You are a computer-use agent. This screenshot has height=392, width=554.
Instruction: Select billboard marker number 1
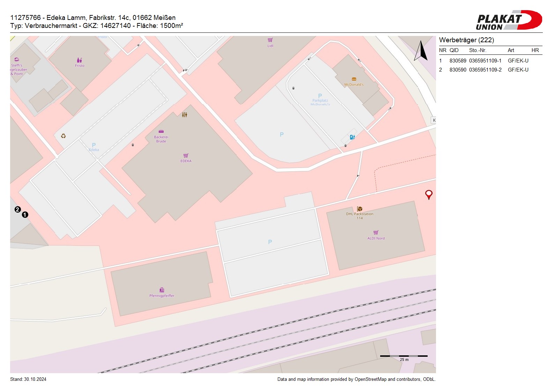coord(25,215)
